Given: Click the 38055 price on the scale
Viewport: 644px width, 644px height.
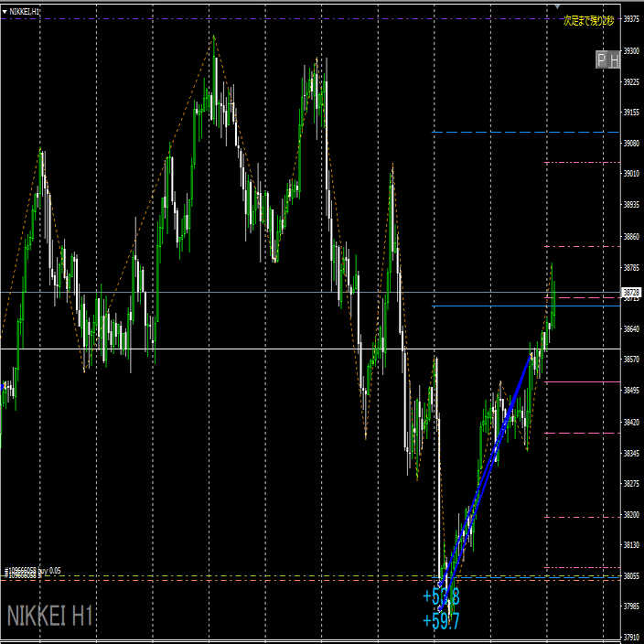Looking at the screenshot, I should pos(632,575).
